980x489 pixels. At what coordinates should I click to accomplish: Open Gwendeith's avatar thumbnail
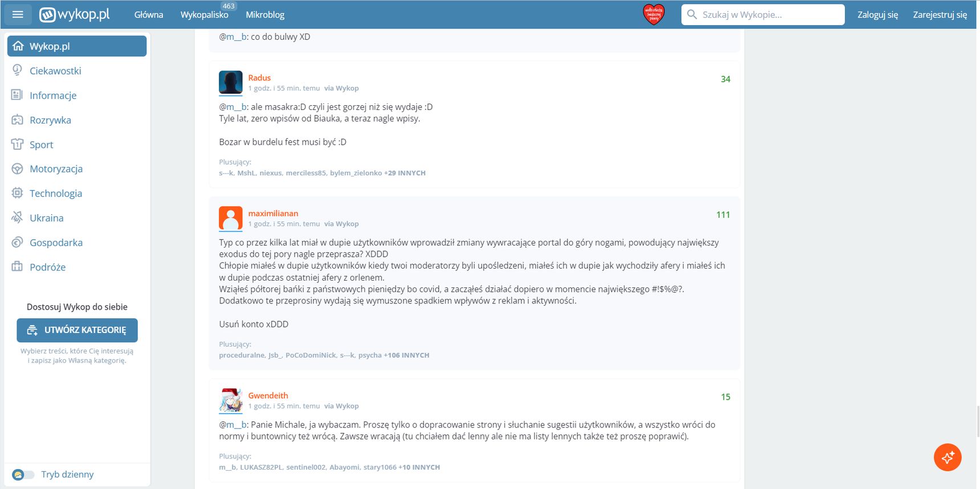click(x=231, y=401)
